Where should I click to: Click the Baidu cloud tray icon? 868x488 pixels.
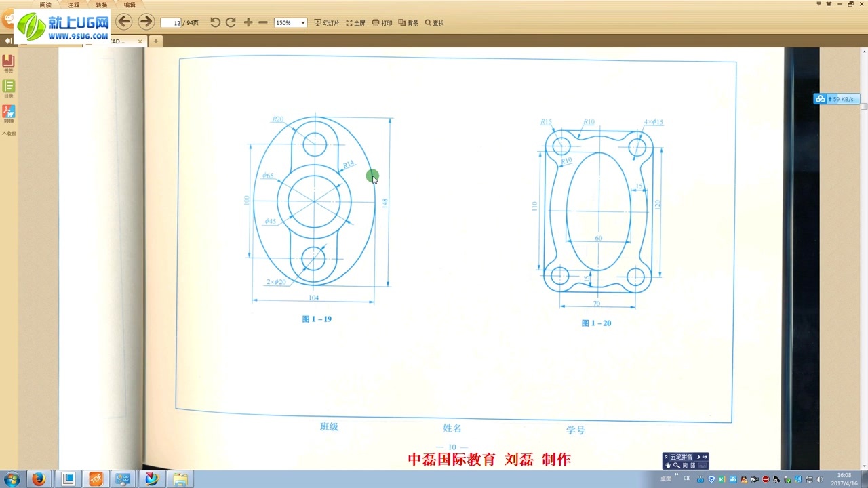[x=733, y=480]
